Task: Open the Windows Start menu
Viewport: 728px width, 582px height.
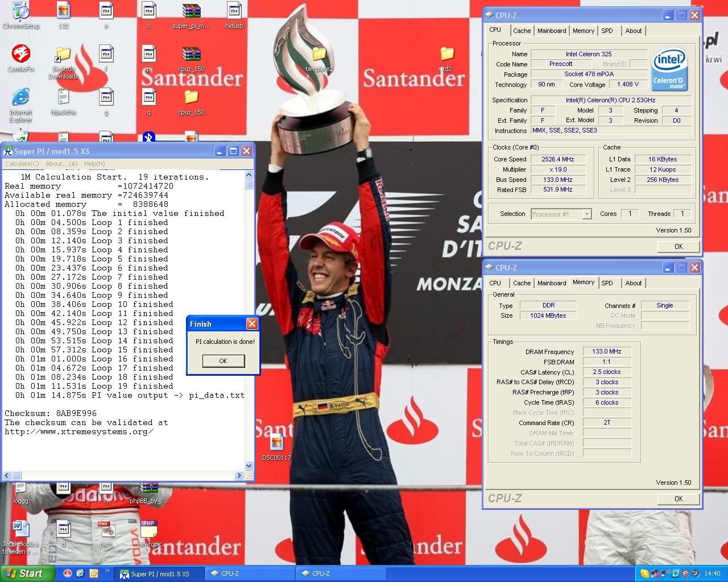Action: [x=27, y=573]
